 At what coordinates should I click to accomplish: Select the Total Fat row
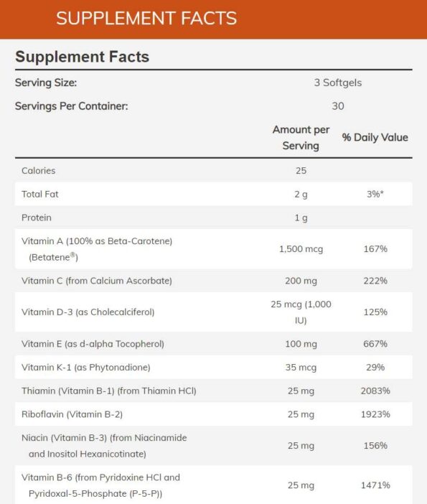(213, 194)
